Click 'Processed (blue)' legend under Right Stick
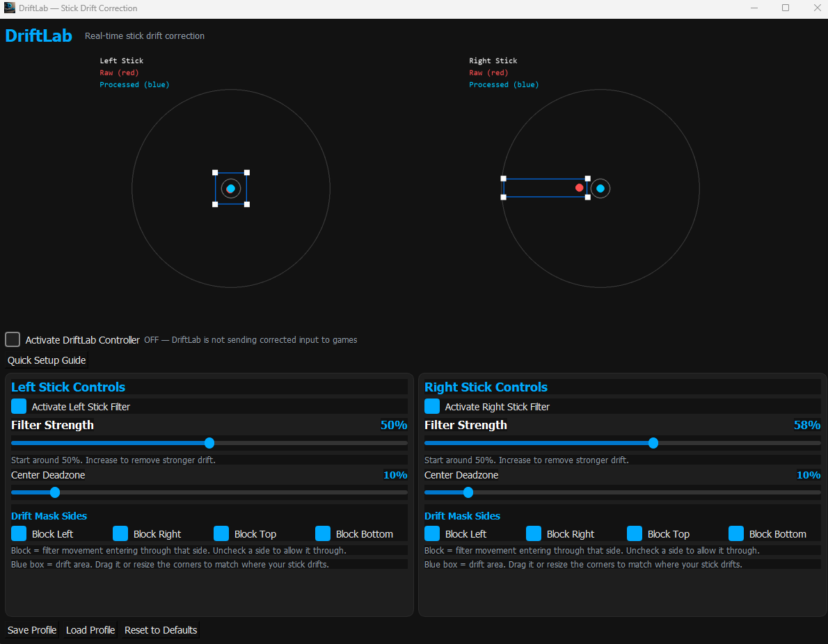 click(504, 84)
